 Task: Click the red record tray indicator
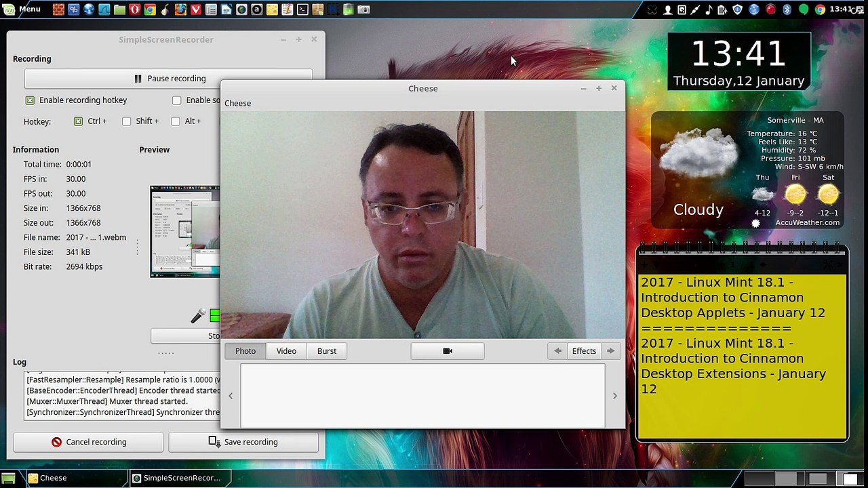[770, 9]
